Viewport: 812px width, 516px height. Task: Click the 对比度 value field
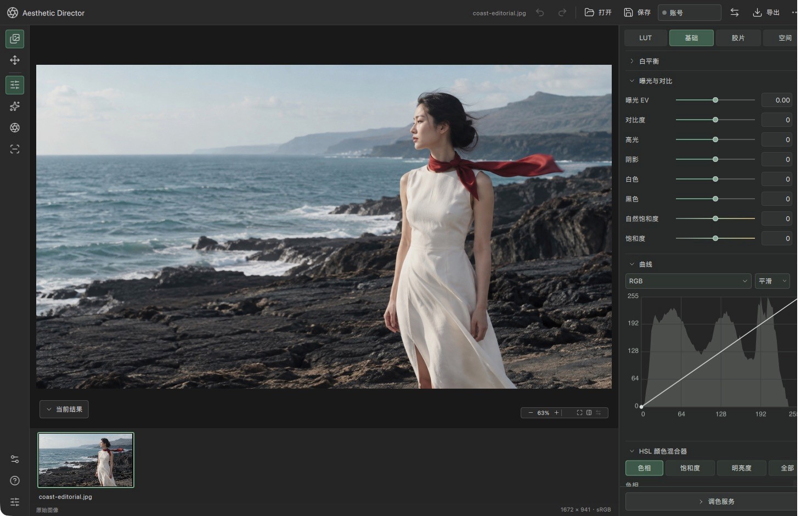click(x=777, y=120)
